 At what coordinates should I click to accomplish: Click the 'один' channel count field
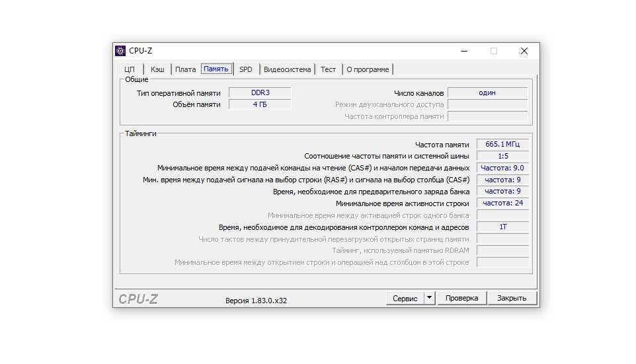(x=487, y=92)
